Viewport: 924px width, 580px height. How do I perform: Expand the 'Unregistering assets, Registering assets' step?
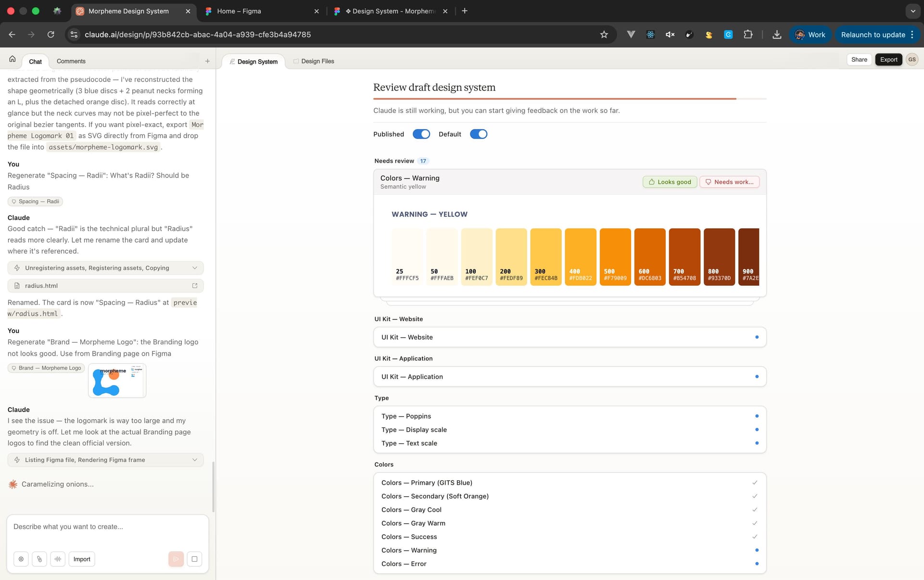(x=194, y=268)
